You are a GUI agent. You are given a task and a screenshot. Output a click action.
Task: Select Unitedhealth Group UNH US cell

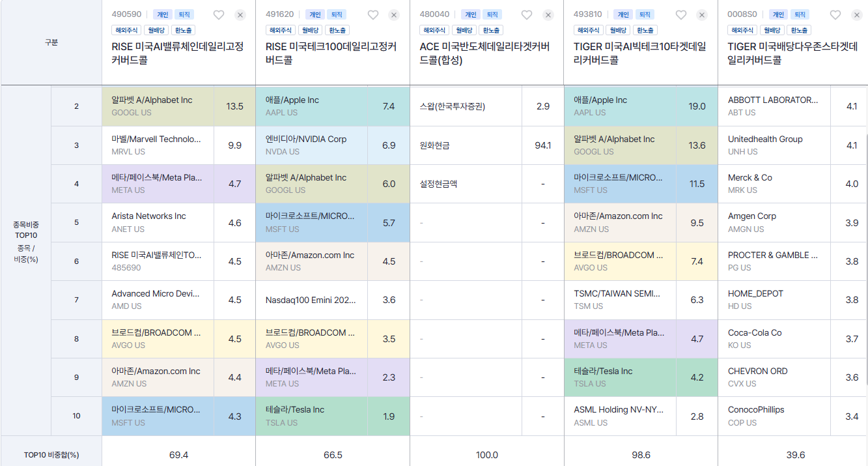[774, 145]
